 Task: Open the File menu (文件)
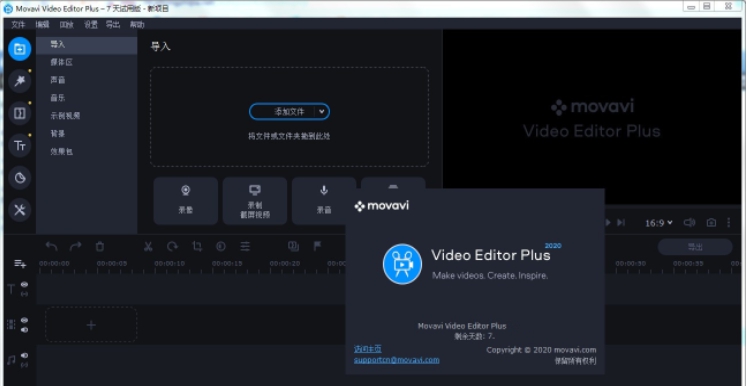[x=18, y=25]
